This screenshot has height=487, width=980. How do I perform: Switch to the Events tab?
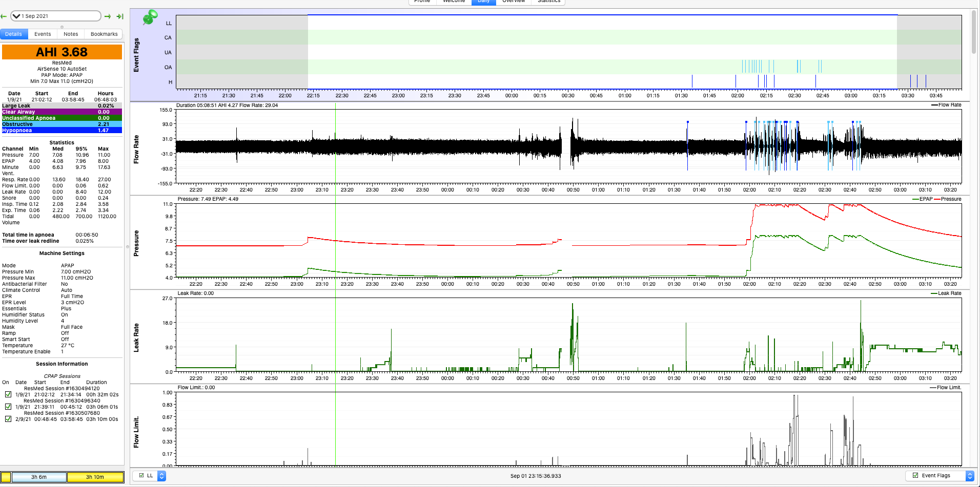coord(43,34)
